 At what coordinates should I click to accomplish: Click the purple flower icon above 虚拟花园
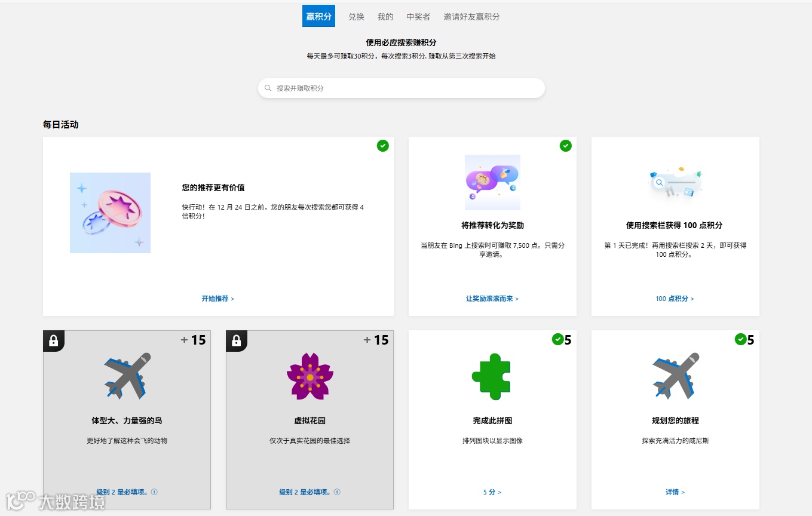point(310,376)
